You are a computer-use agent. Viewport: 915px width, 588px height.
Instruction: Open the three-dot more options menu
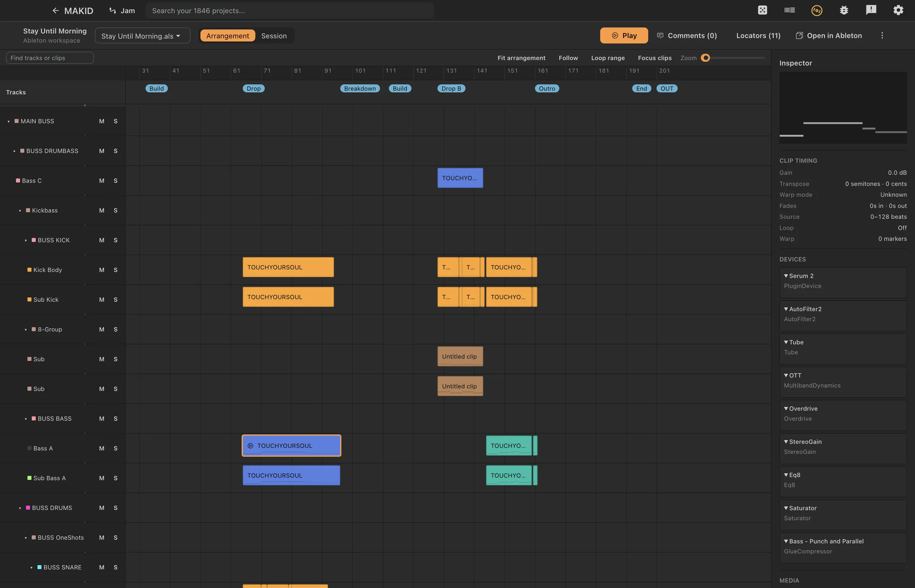tap(882, 35)
